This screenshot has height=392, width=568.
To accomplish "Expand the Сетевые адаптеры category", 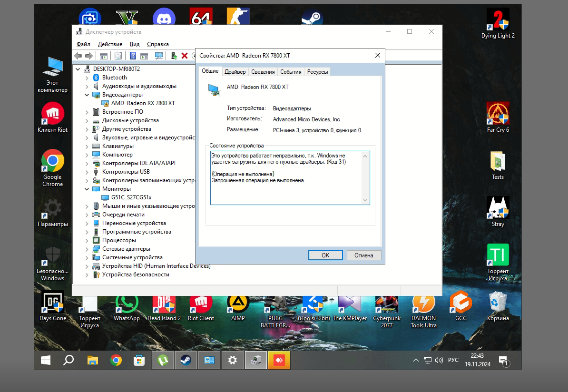I will tap(87, 249).
